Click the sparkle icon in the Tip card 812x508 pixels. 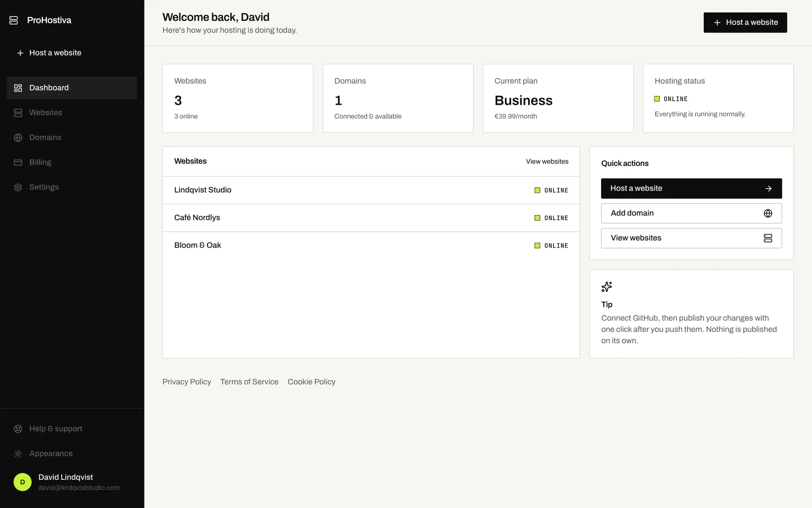[607, 287]
